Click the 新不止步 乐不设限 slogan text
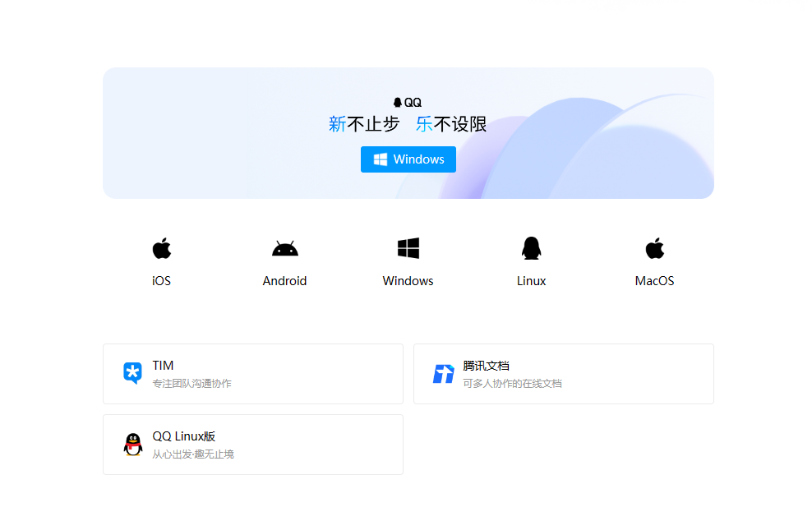 point(408,123)
